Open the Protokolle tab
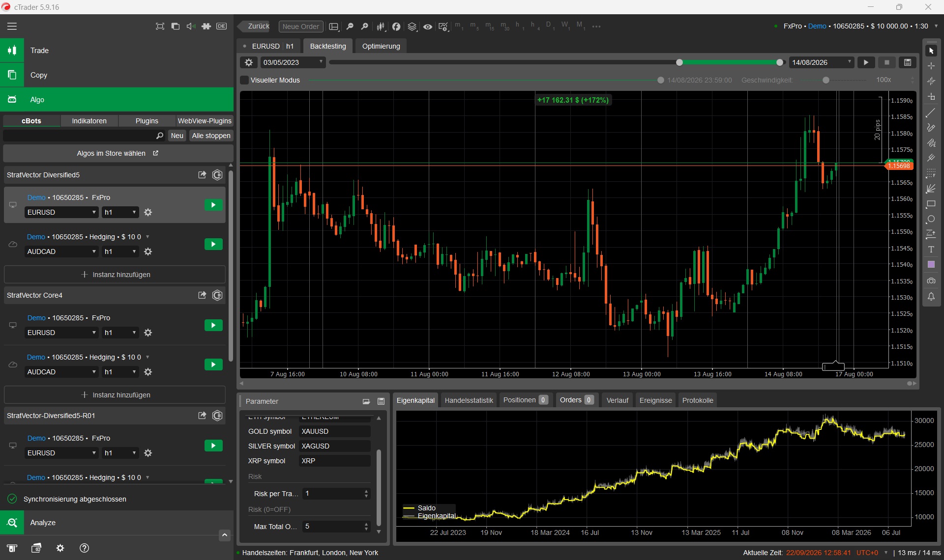The height and width of the screenshot is (560, 944). pyautogui.click(x=698, y=400)
